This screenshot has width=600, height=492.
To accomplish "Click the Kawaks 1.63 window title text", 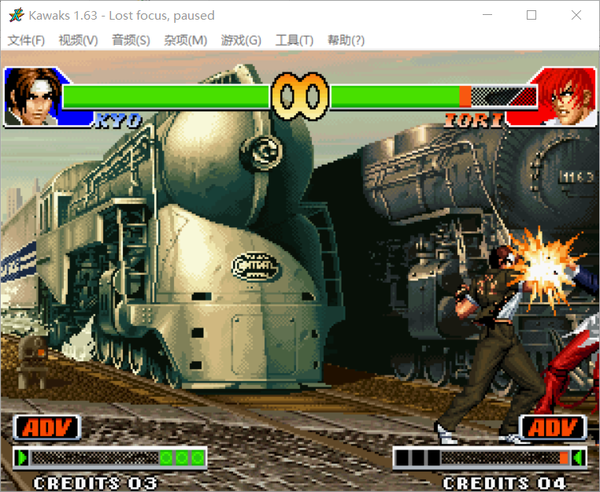I will 122,16.
